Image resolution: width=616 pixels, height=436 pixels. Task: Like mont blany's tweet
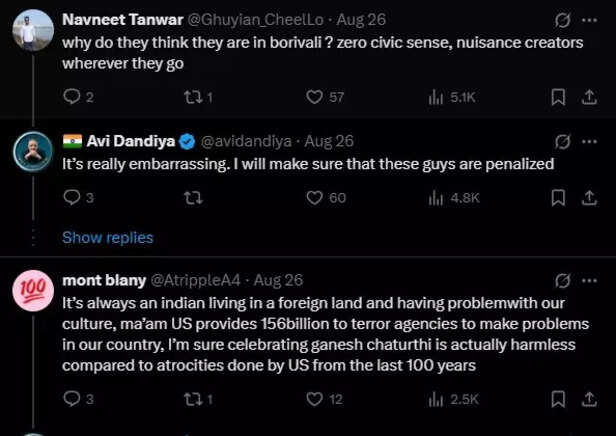coord(314,399)
